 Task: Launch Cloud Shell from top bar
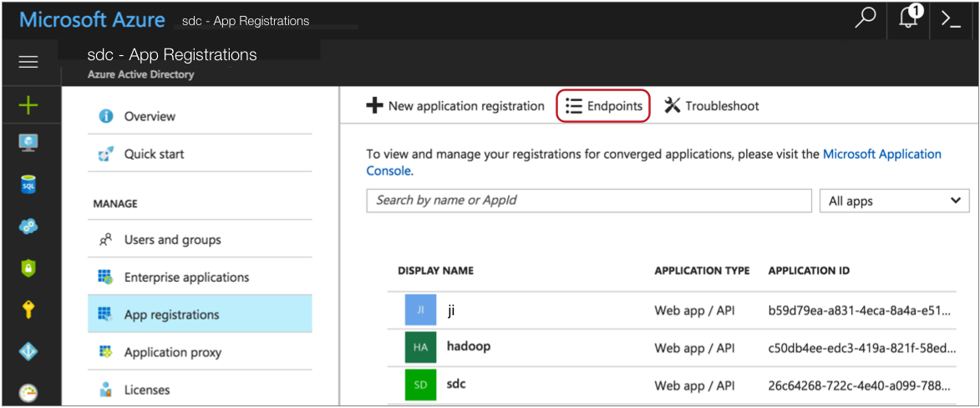pos(951,19)
